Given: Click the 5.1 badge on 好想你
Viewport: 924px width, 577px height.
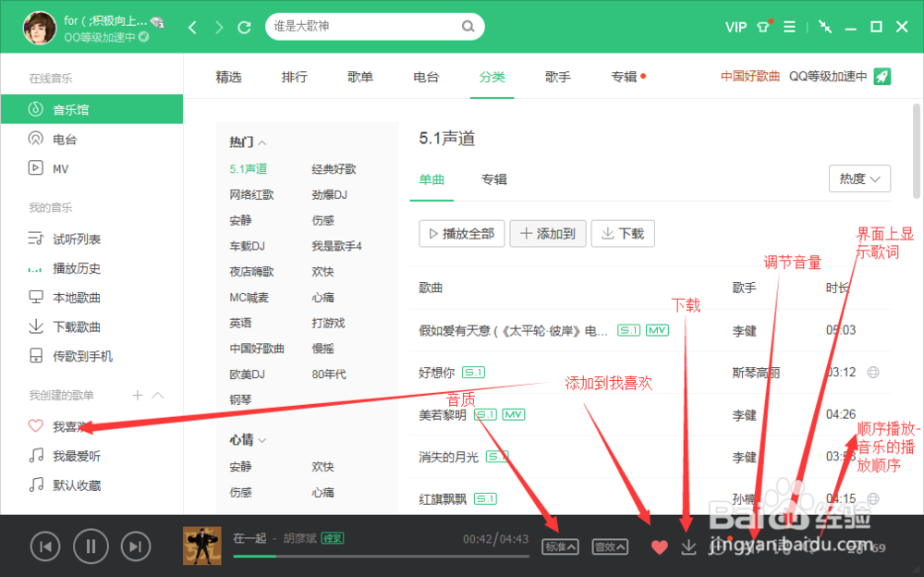Looking at the screenshot, I should click(x=473, y=373).
